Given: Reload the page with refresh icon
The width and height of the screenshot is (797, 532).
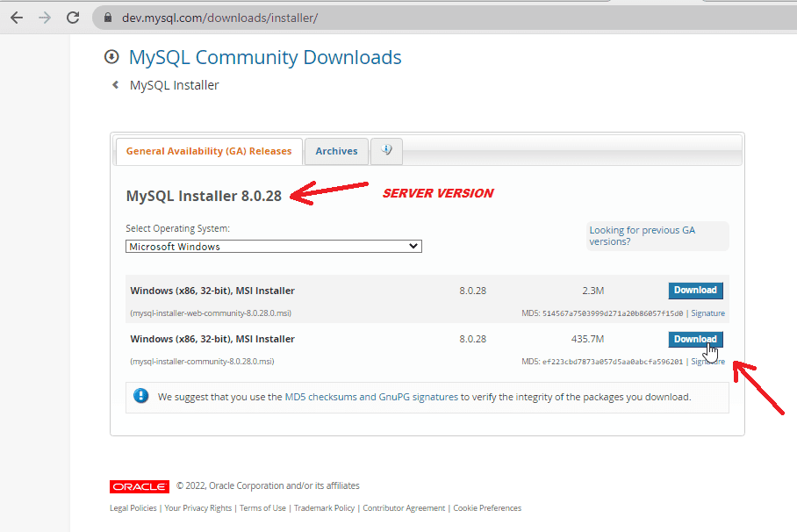Looking at the screenshot, I should (73, 18).
